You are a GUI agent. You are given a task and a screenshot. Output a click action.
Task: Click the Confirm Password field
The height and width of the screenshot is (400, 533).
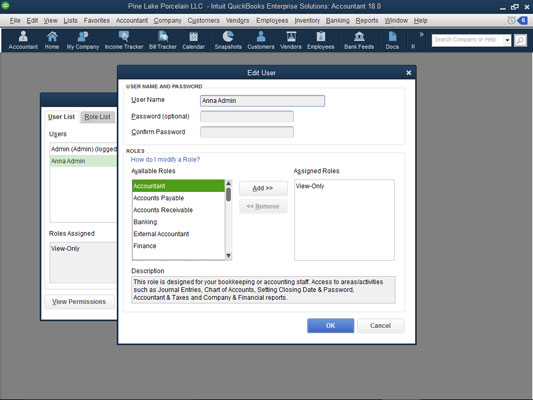[247, 132]
